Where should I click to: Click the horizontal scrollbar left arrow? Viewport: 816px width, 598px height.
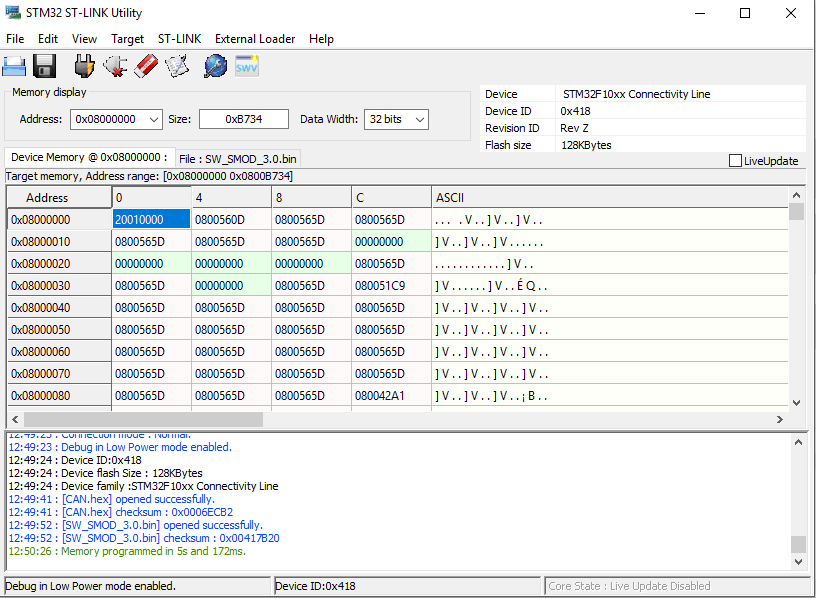tap(15, 419)
